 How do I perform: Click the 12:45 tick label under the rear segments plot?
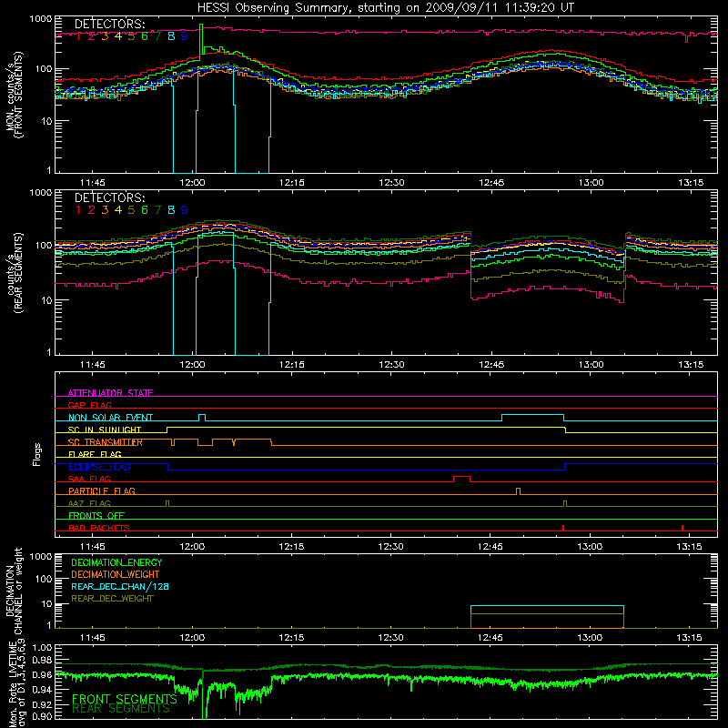[x=491, y=365]
